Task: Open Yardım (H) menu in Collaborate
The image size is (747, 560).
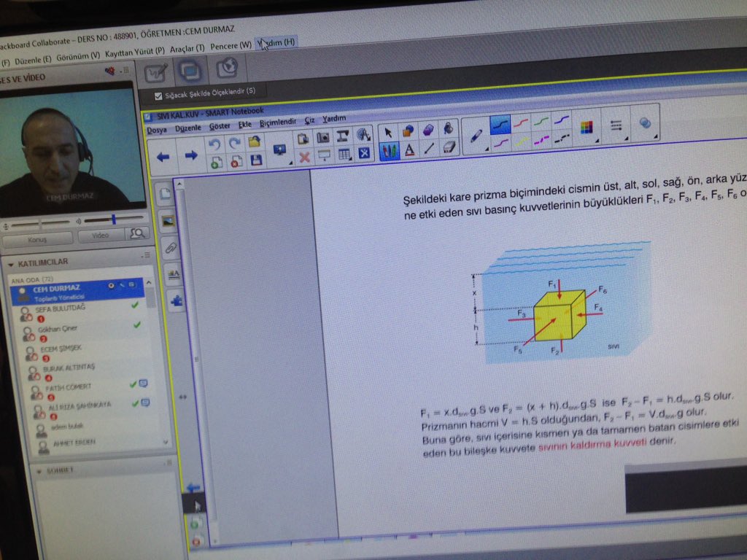Action: (276, 43)
